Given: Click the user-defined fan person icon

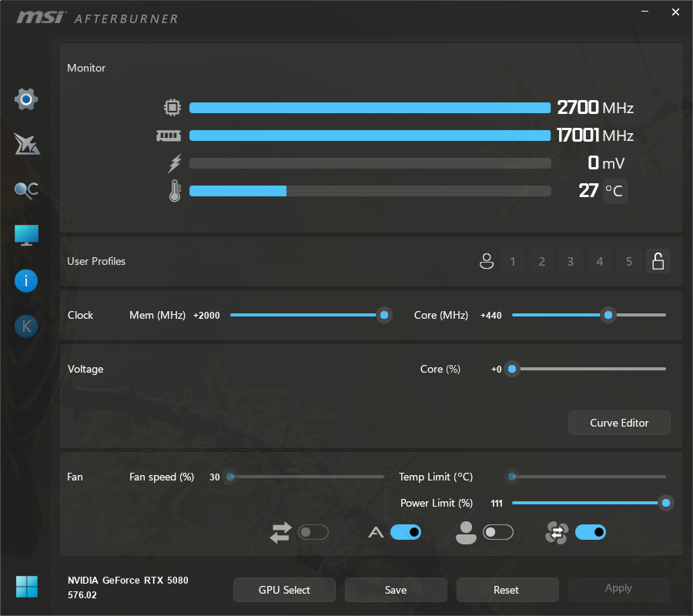Looking at the screenshot, I should [466, 533].
